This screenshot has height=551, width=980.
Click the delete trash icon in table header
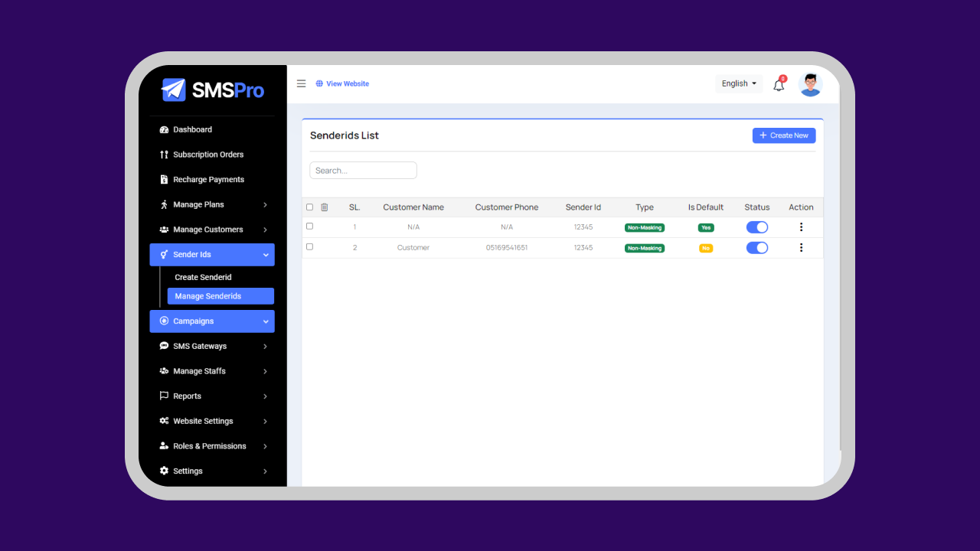(x=324, y=207)
